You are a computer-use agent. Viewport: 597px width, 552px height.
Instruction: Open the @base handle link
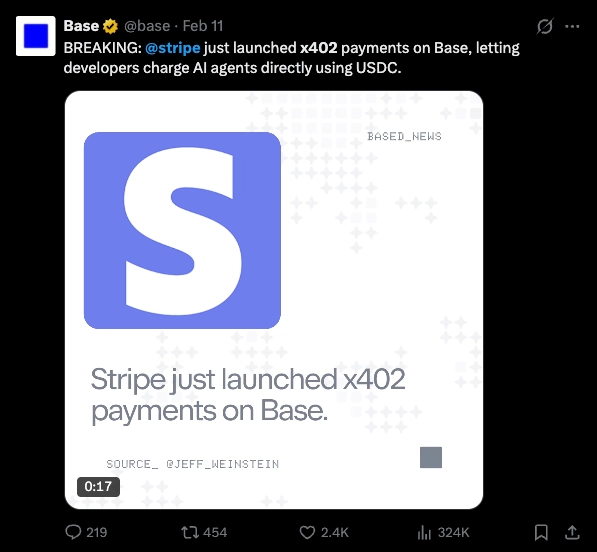(x=147, y=26)
